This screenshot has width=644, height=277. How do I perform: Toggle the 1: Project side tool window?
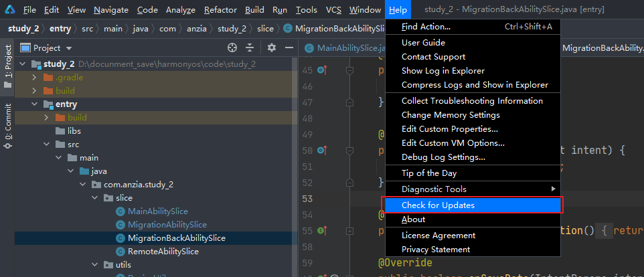(7, 62)
